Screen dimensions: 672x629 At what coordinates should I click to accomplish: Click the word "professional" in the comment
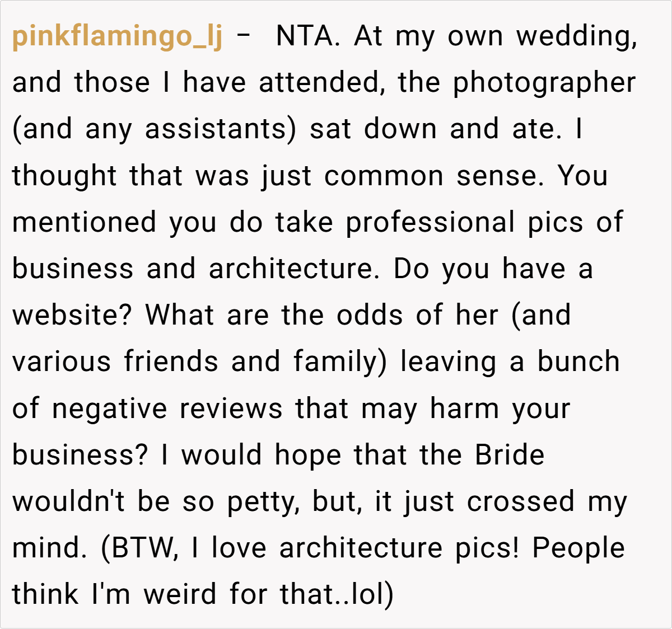pyautogui.click(x=430, y=222)
